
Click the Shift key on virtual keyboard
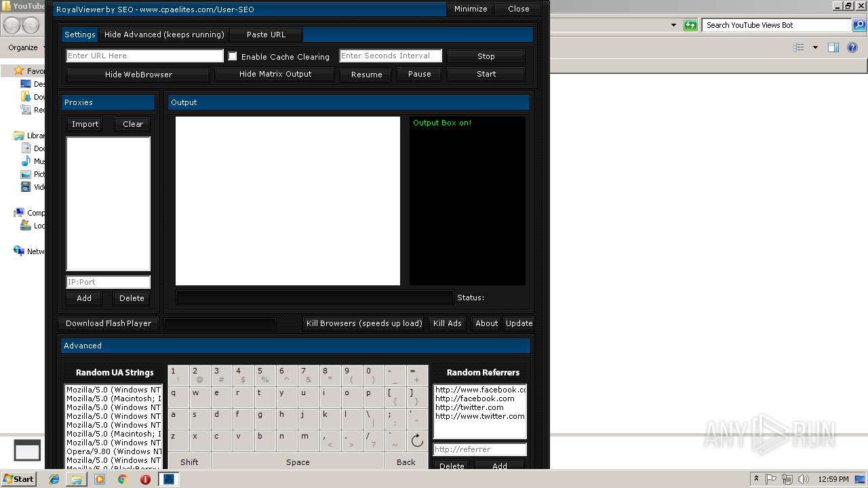pos(189,462)
